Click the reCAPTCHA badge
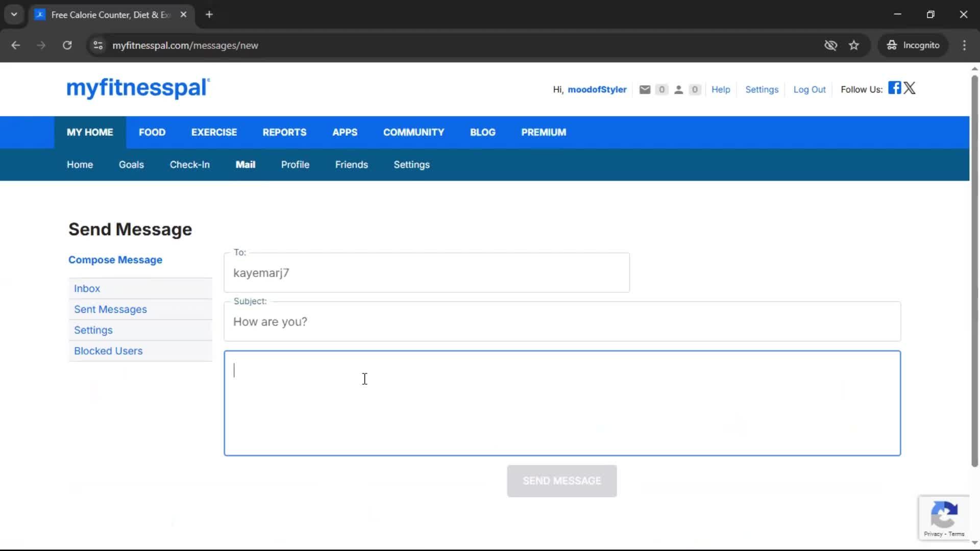The image size is (980, 551). click(944, 518)
